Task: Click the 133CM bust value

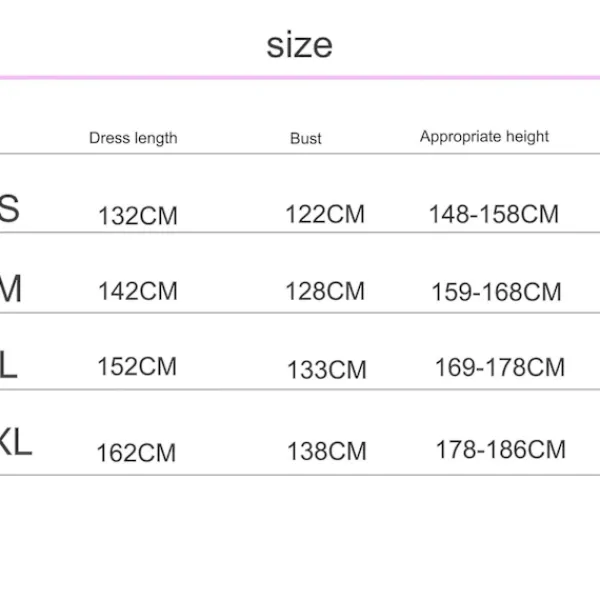Action: click(326, 370)
